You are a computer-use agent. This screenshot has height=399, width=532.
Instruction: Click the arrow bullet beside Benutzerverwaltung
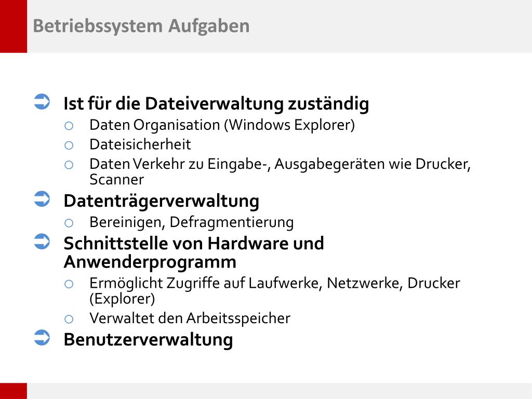42,338
